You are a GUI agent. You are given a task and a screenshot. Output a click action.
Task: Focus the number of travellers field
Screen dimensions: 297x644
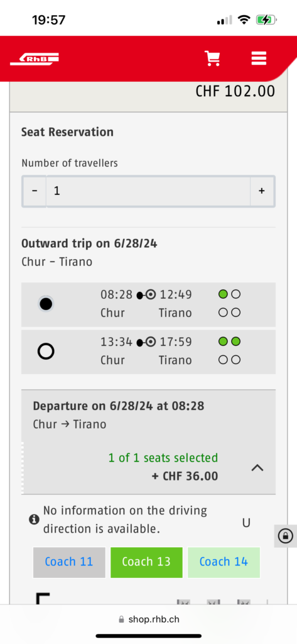point(148,191)
